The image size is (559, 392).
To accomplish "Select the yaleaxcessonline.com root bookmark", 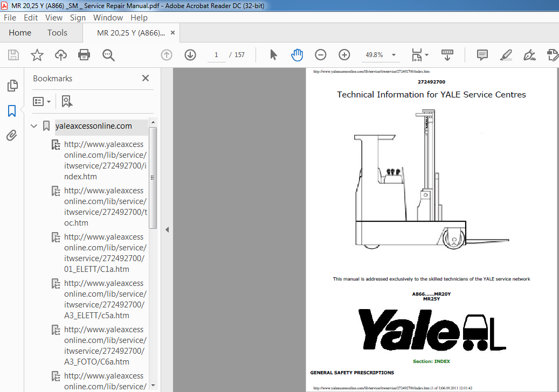I will click(93, 126).
